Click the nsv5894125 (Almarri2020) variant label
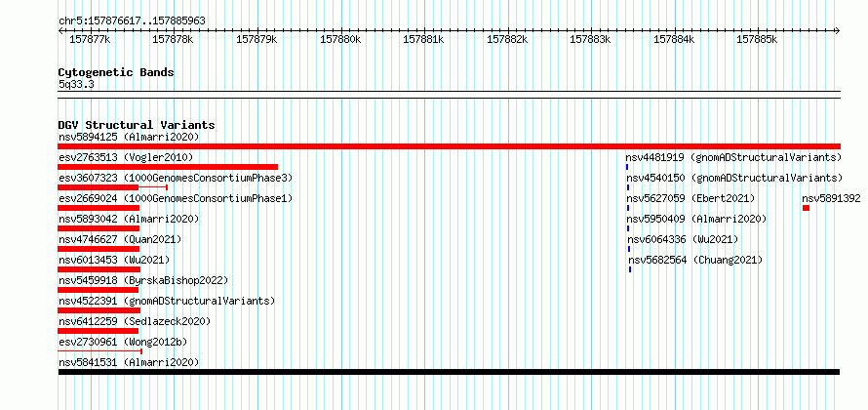 click(129, 137)
